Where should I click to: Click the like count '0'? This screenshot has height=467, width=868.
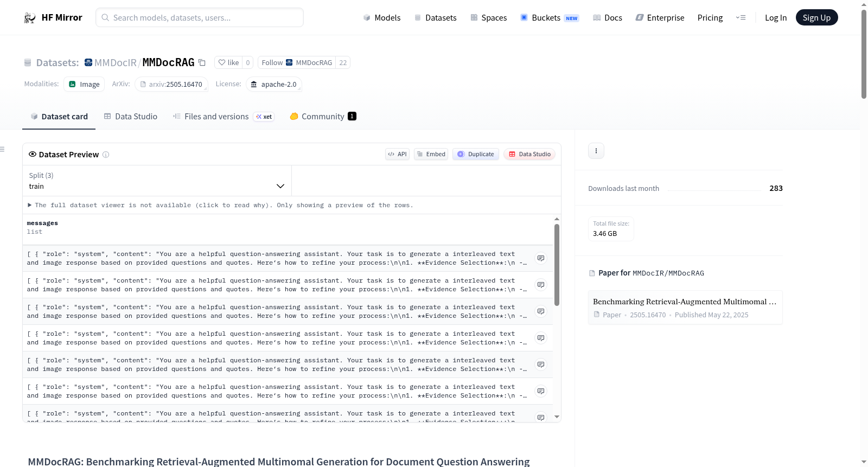248,62
